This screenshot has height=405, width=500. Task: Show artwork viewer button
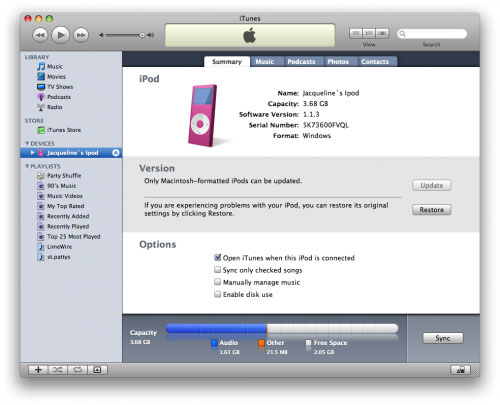[x=97, y=370]
